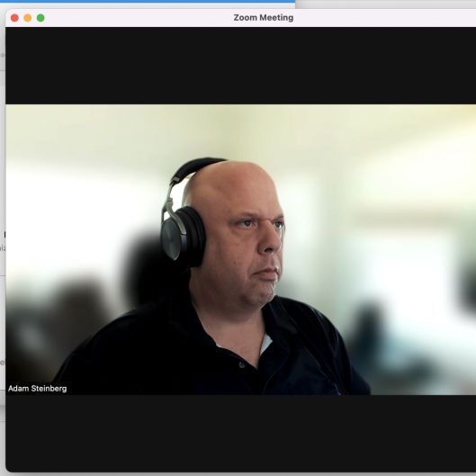Viewport: 476px width, 476px height.
Task: Click the blue progress bar behind Zoom
Action: (x=148, y=1)
